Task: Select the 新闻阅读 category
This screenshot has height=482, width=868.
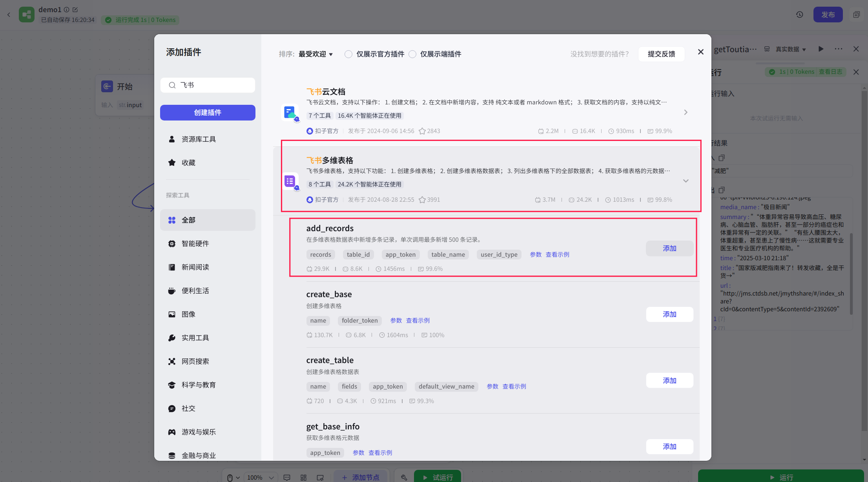Action: coord(195,267)
